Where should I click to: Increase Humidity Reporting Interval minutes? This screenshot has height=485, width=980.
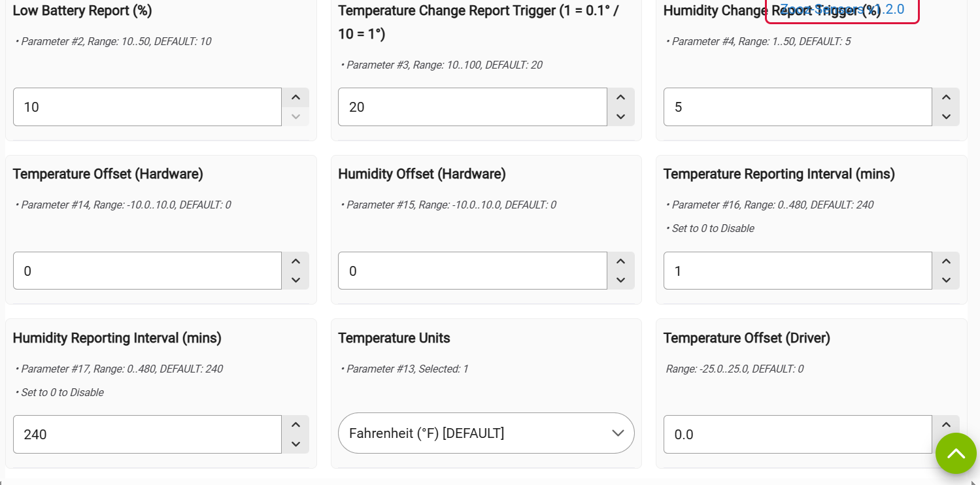point(296,426)
